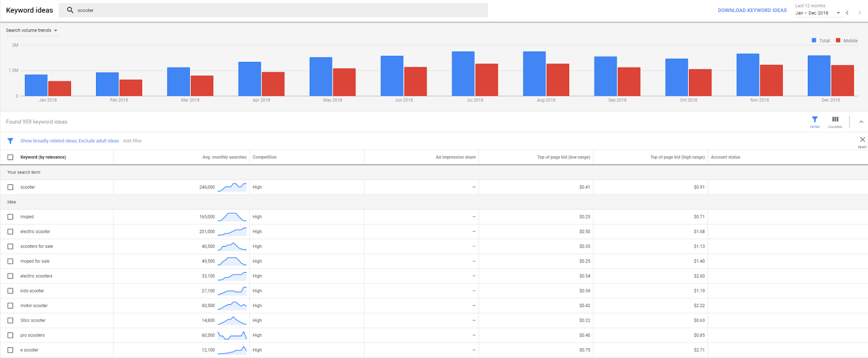
Task: Go to next date range arrow
Action: click(859, 12)
